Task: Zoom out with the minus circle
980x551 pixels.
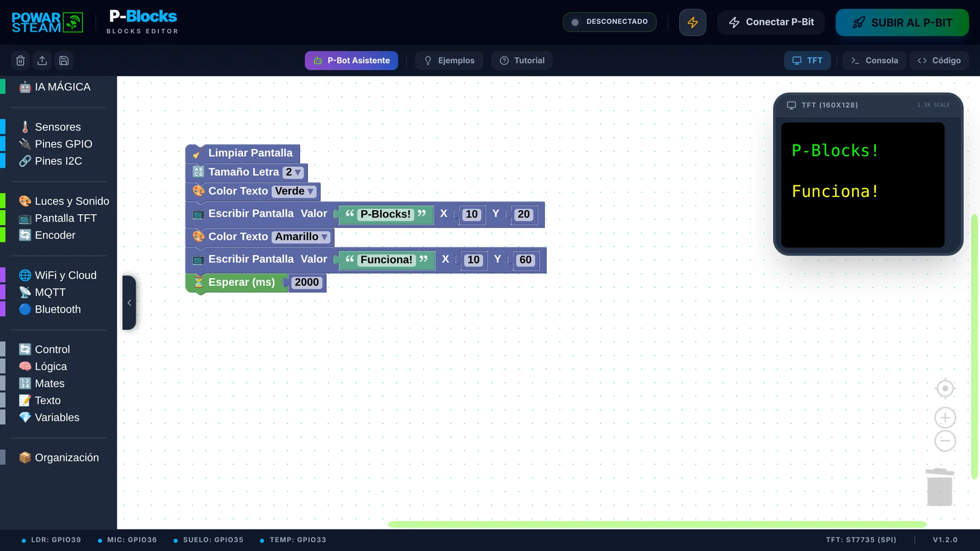Action: click(945, 441)
